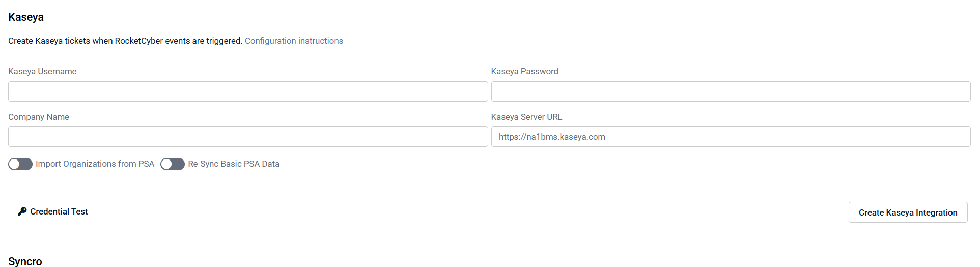Click the Kaseya section heading
The height and width of the screenshot is (267, 980).
click(26, 17)
